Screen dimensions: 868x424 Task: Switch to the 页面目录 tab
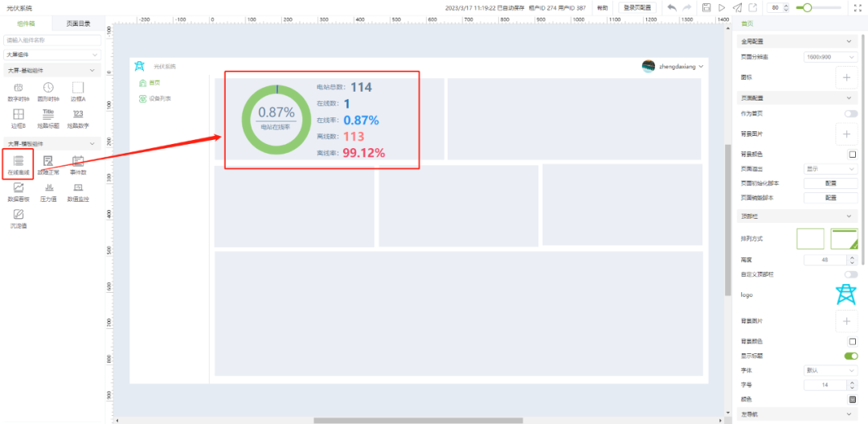(x=78, y=24)
